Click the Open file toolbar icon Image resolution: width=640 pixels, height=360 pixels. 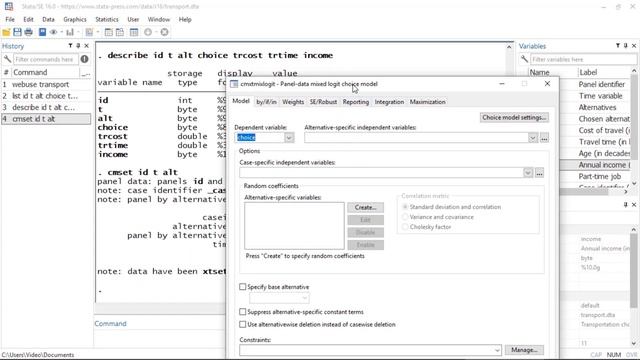(x=6, y=32)
